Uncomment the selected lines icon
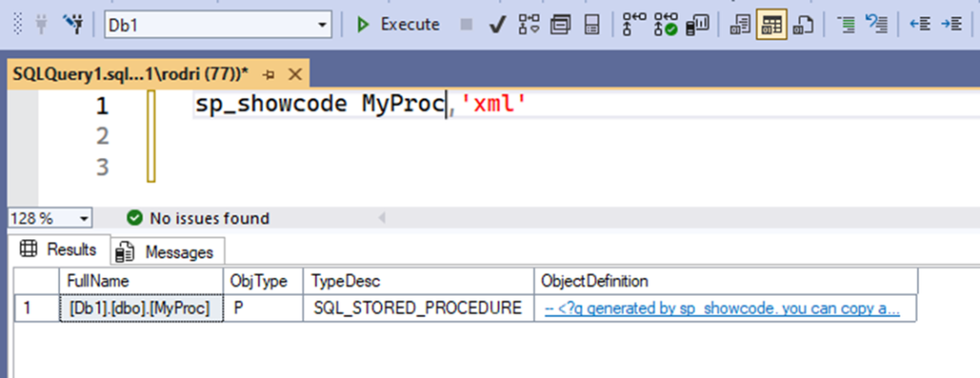980x378 pixels. click(x=877, y=25)
